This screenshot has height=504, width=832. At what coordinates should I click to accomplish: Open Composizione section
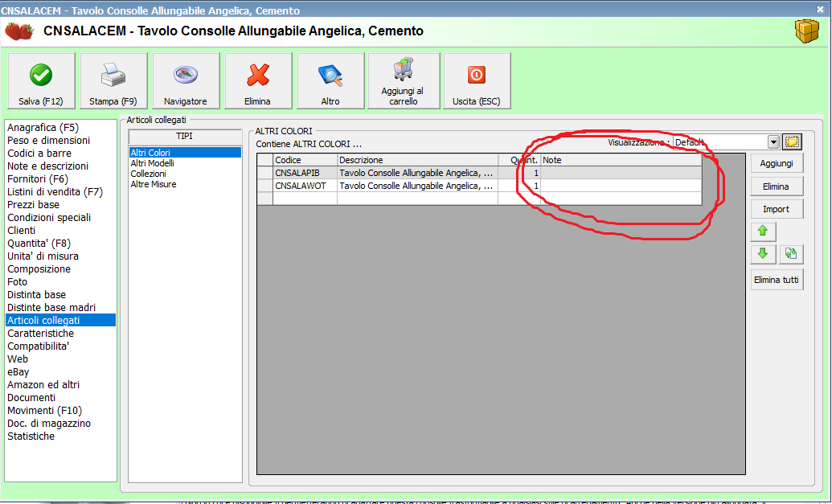(x=60, y=269)
